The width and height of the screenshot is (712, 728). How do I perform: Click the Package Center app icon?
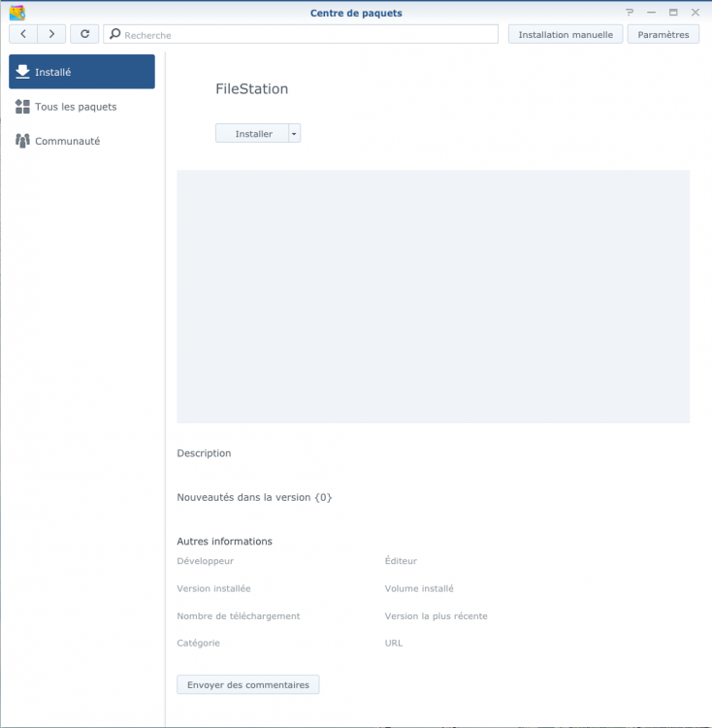(17, 13)
